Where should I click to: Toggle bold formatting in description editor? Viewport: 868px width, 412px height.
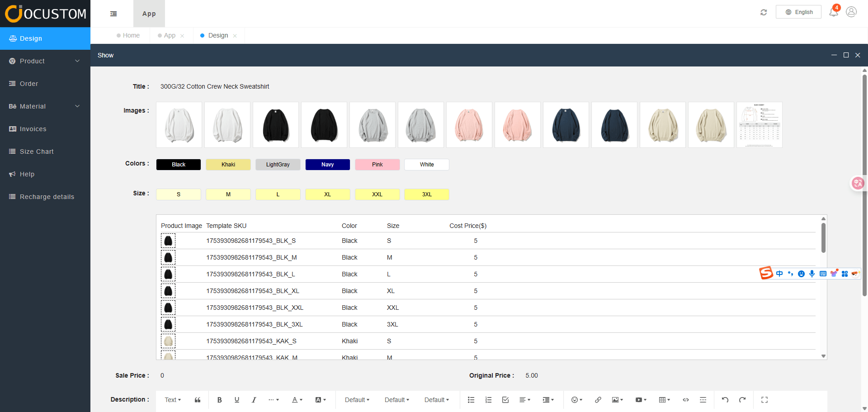219,400
